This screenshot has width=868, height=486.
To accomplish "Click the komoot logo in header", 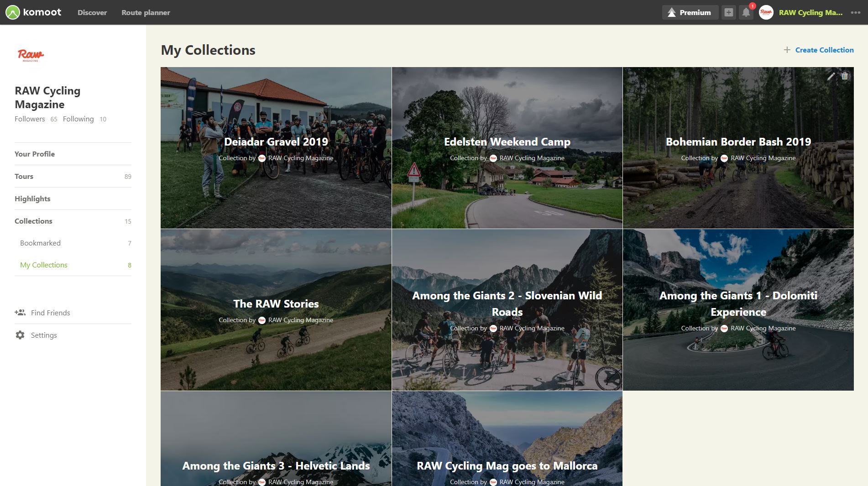I will (33, 12).
